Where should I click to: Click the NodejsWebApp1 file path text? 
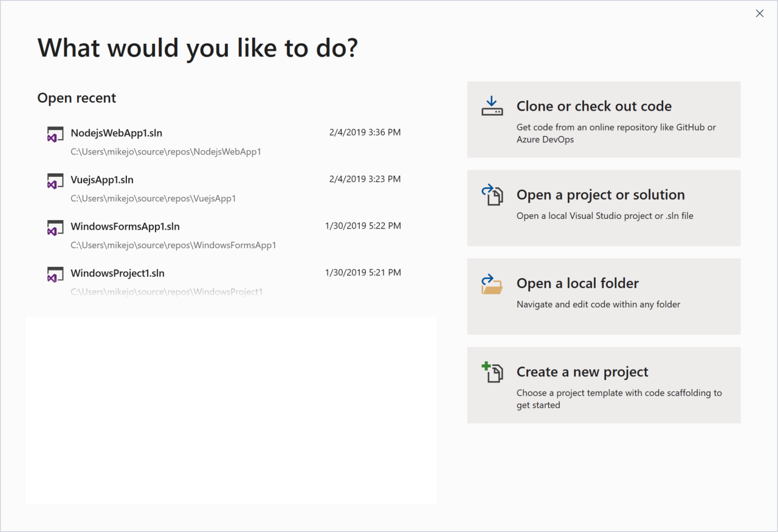click(x=165, y=151)
